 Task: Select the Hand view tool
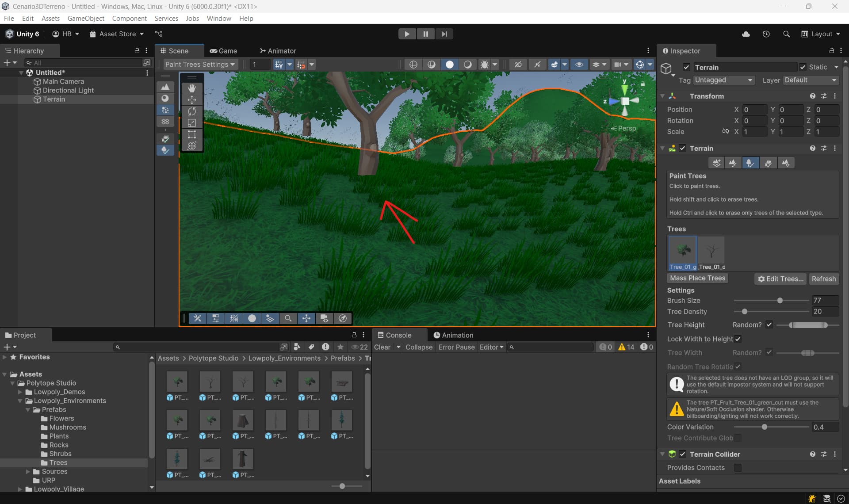[x=192, y=88]
